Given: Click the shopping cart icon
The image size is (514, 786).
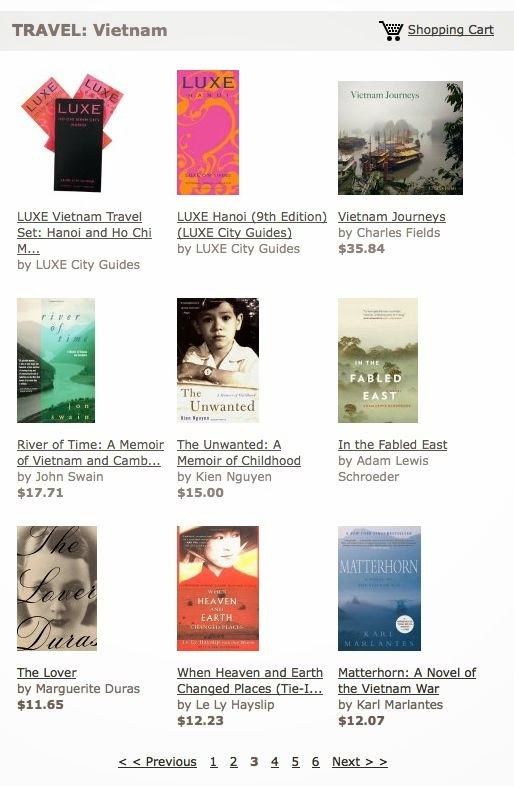Looking at the screenshot, I should [x=391, y=31].
